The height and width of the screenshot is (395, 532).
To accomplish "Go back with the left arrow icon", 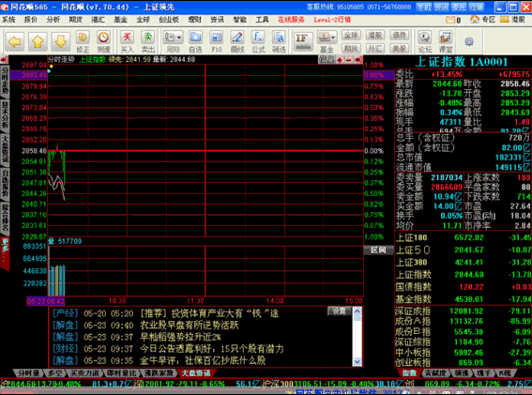I will [15, 41].
